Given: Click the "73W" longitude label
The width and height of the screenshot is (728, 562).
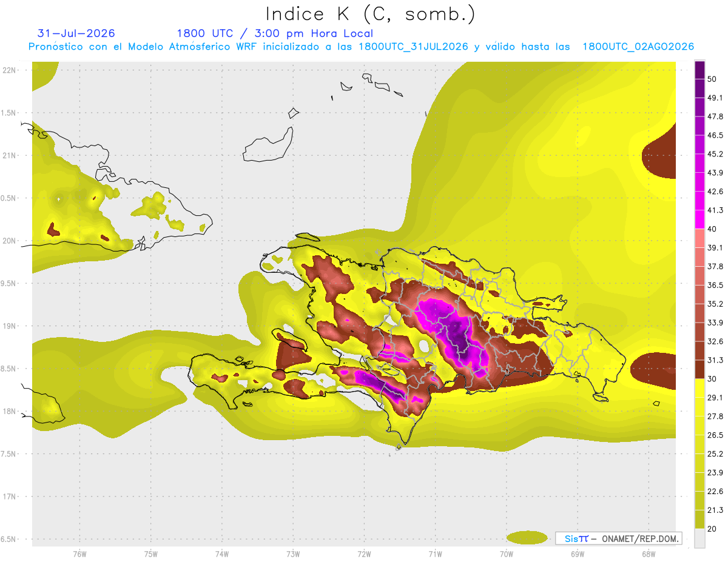Looking at the screenshot, I should (293, 554).
